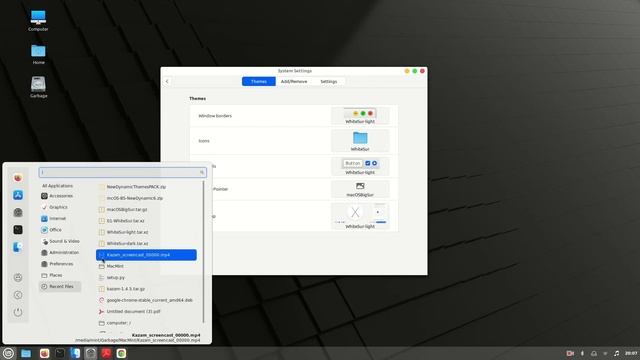The image size is (640, 360).
Task: Open Firefox from the bottom panel
Action: (x=44, y=353)
